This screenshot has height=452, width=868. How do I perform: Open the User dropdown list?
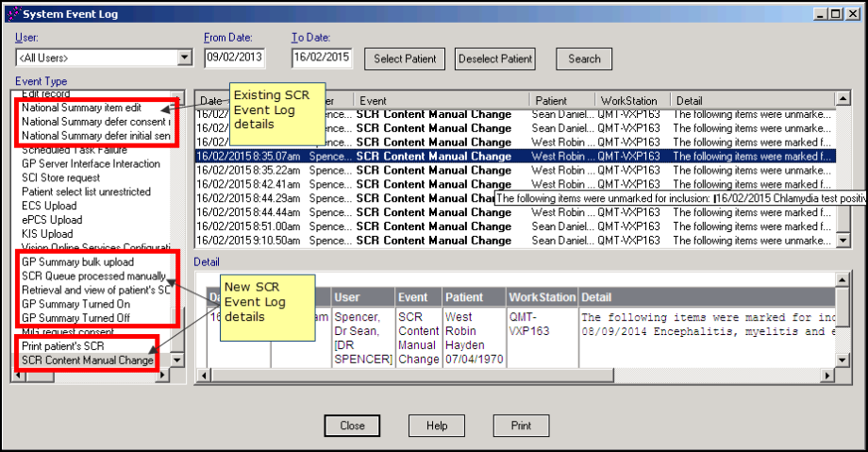[185, 59]
